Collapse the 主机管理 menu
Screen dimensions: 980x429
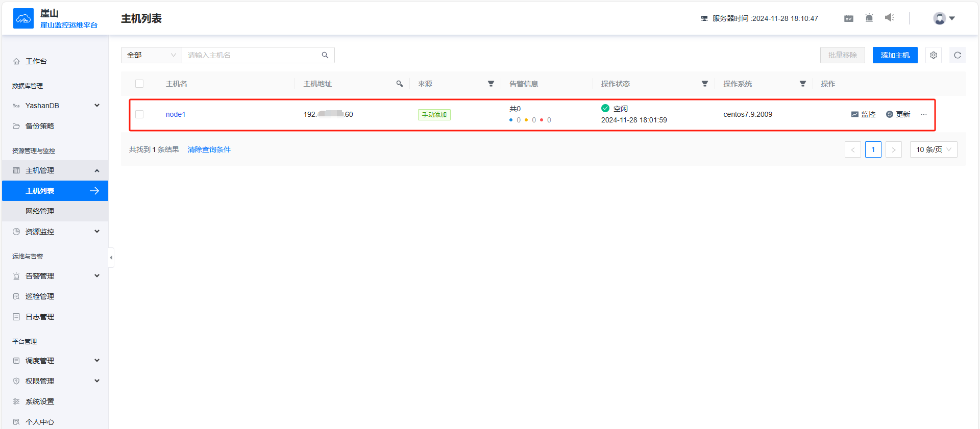pyautogui.click(x=55, y=170)
